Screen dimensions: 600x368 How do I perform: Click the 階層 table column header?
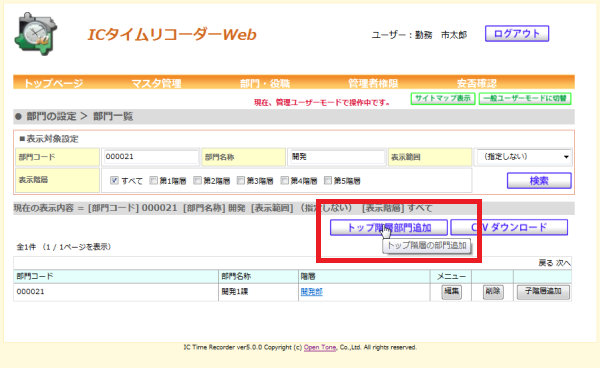tap(364, 276)
